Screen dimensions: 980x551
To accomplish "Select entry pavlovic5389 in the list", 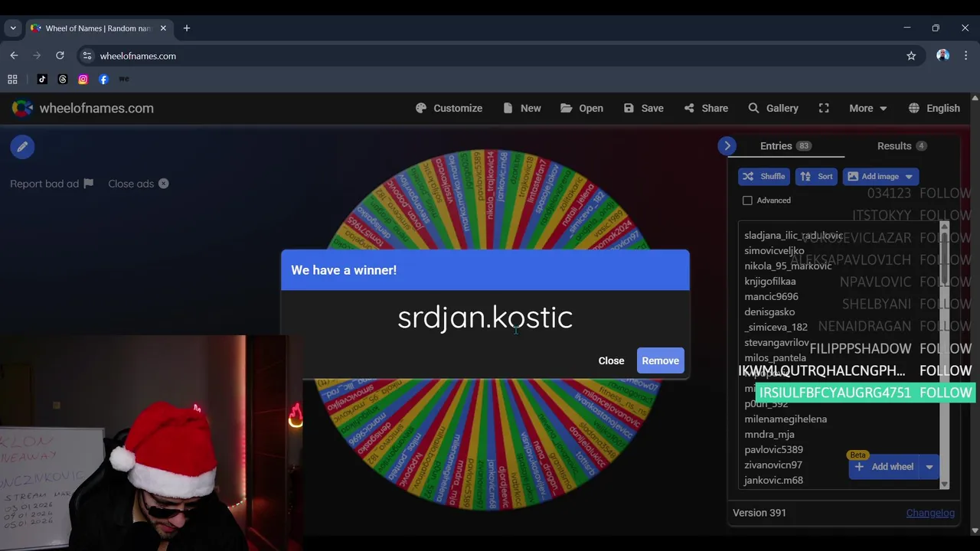I will [x=773, y=449].
